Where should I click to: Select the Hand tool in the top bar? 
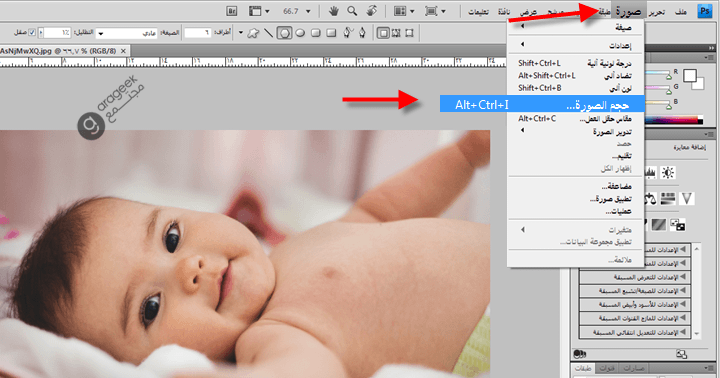coord(334,11)
